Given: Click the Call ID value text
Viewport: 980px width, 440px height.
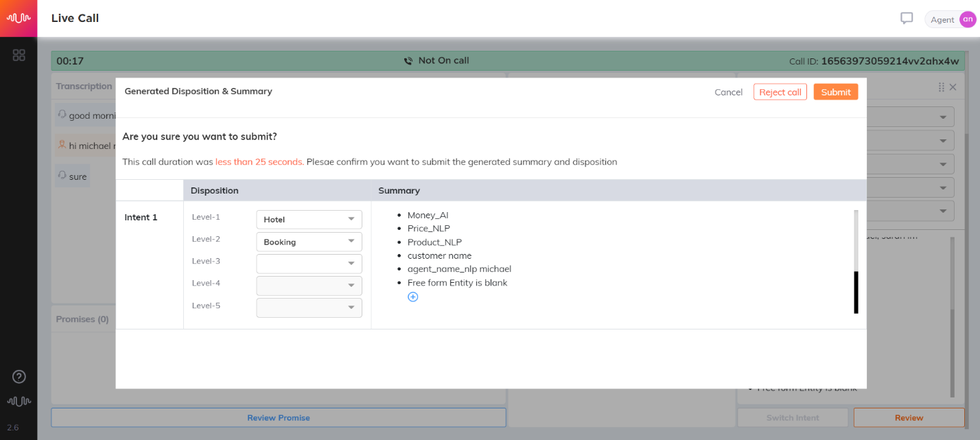Looking at the screenshot, I should 889,61.
